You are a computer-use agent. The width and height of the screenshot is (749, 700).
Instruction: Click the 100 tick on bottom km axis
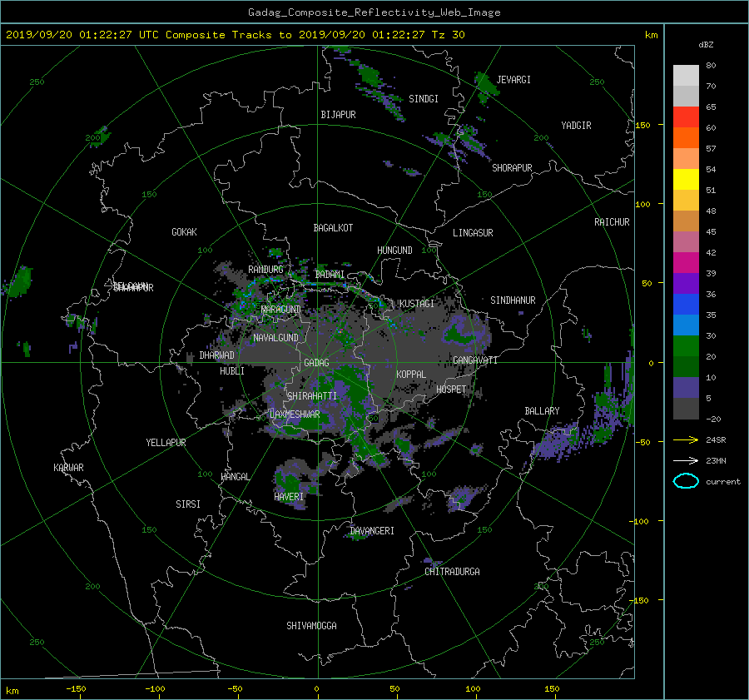[x=473, y=689]
